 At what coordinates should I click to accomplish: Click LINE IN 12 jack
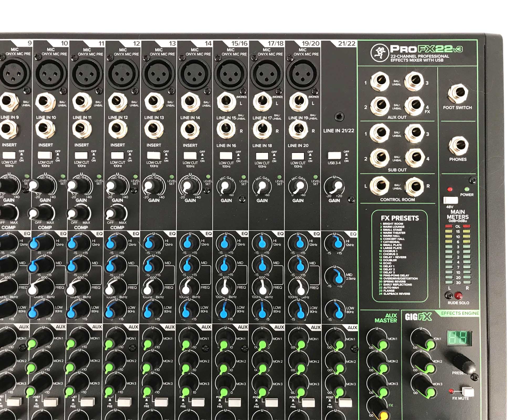pyautogui.click(x=118, y=102)
